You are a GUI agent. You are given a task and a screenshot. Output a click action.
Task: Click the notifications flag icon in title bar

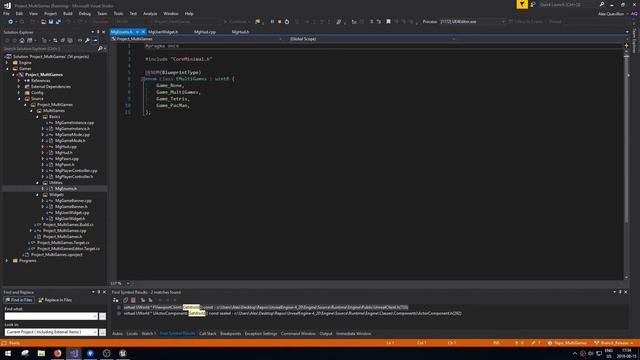pos(522,4)
